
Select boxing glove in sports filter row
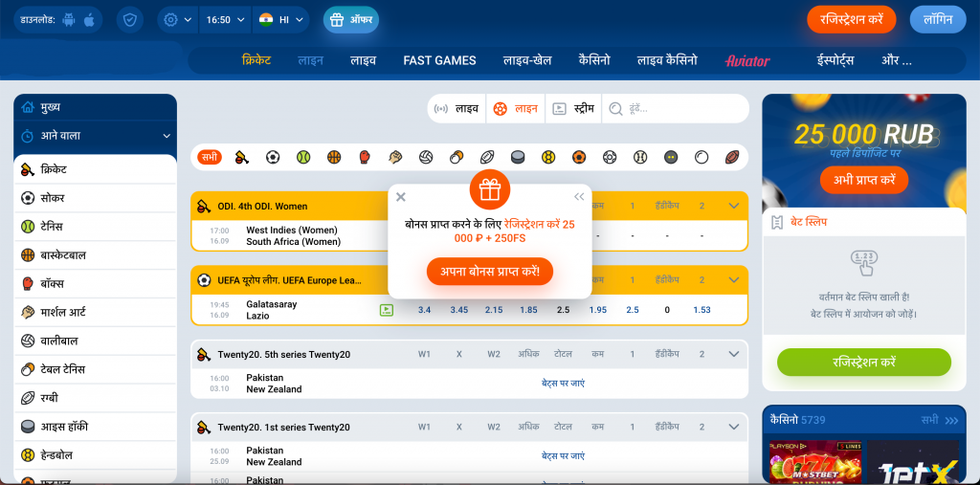[x=365, y=157]
